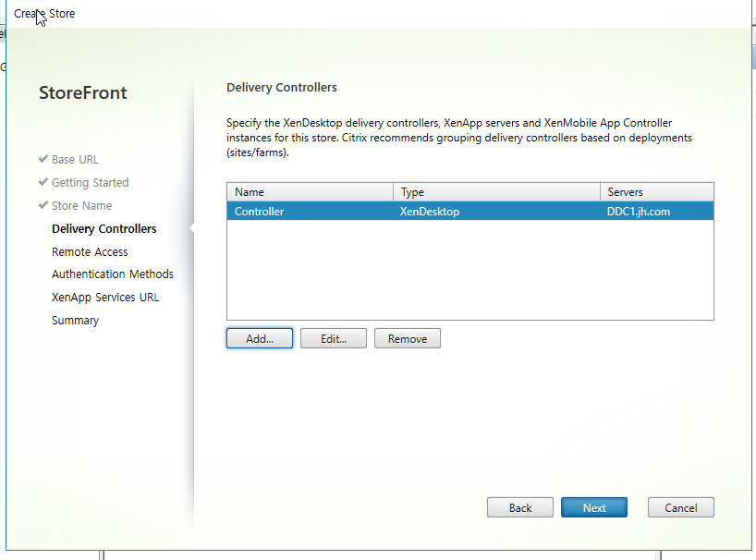Proceed with the Next button

pyautogui.click(x=594, y=507)
